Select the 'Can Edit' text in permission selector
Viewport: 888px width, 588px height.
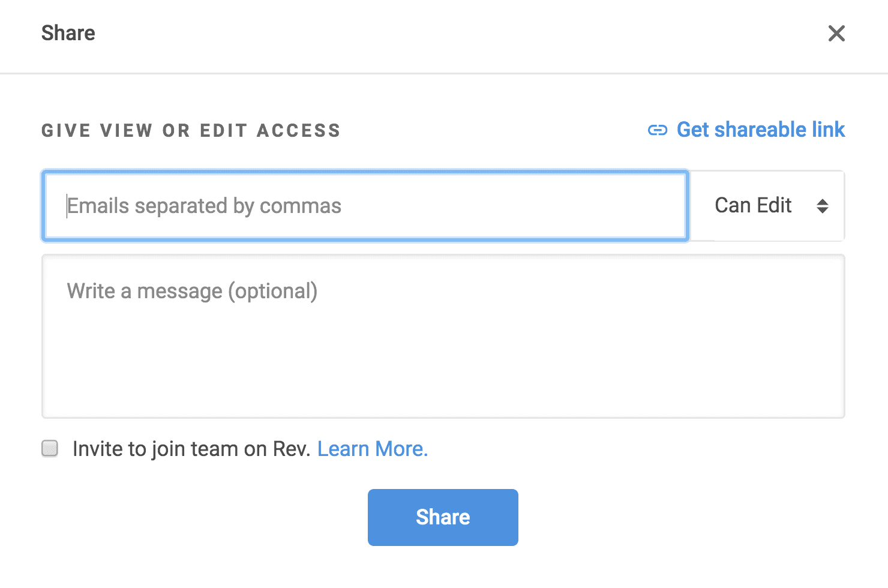click(x=753, y=205)
